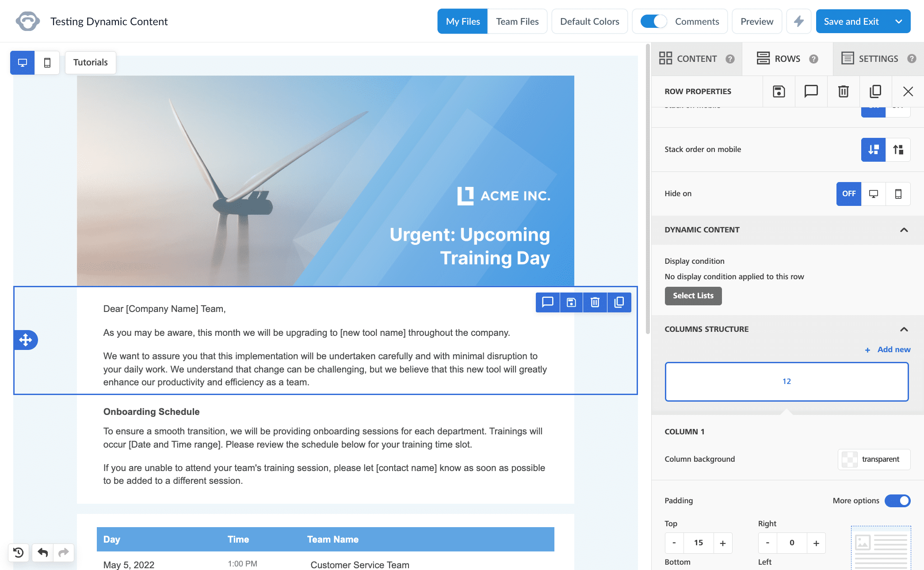
Task: Toggle the Comments switch in the top bar
Action: coord(653,21)
